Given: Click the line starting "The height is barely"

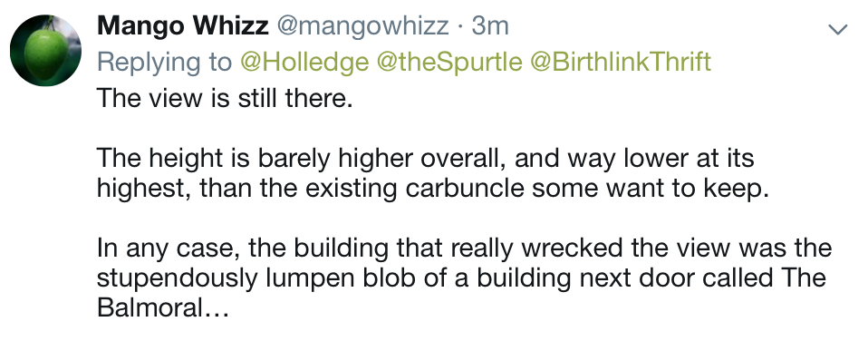Looking at the screenshot, I should (x=425, y=158).
